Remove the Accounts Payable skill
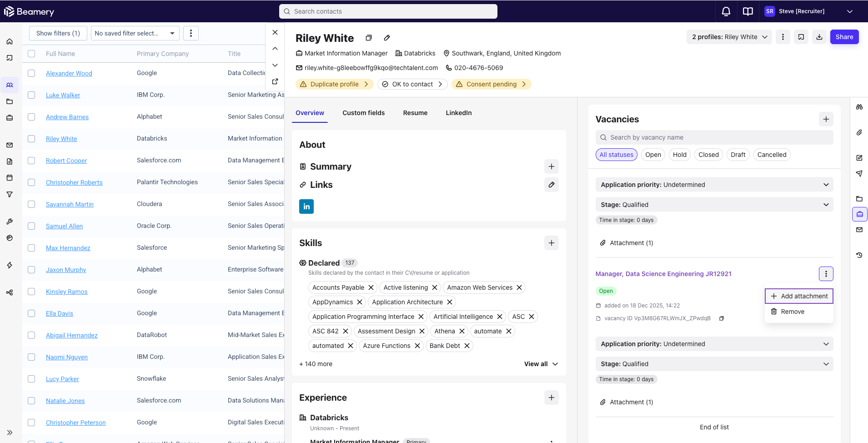Viewport: 868px width, 443px height. [x=371, y=287]
